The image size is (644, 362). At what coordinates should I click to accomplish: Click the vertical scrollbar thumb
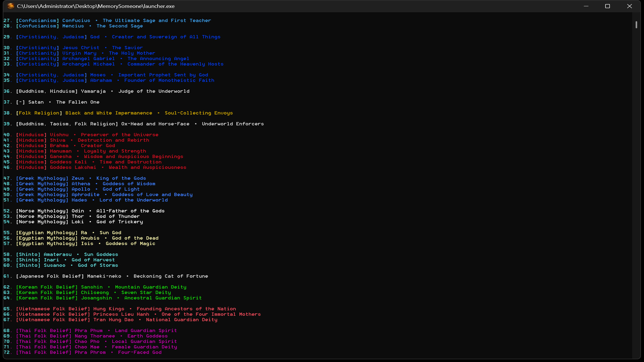coord(636,25)
